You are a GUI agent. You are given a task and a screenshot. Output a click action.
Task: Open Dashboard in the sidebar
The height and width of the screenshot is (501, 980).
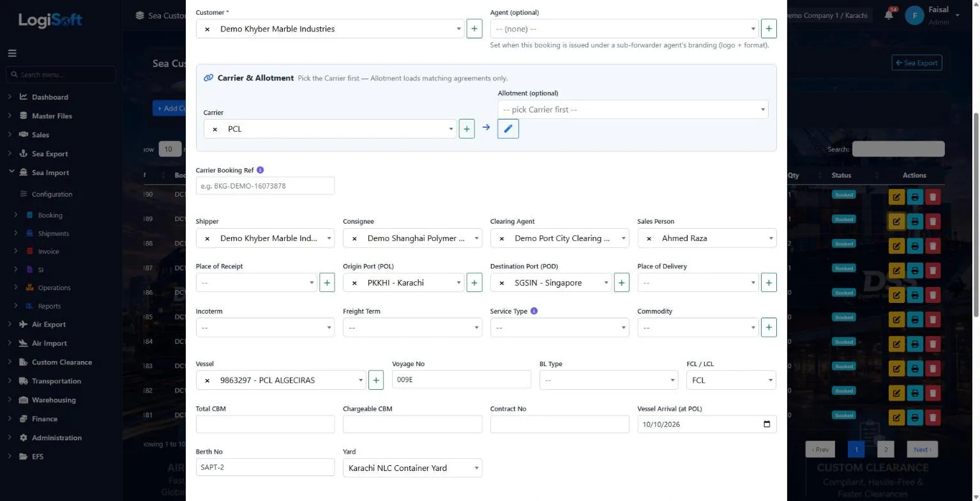point(50,97)
